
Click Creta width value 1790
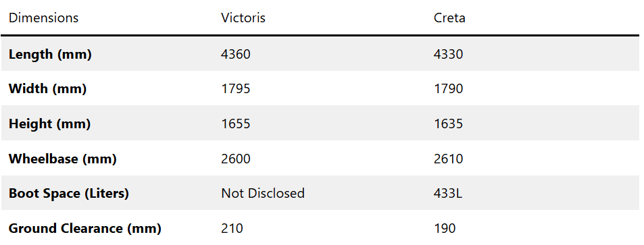pyautogui.click(x=448, y=88)
